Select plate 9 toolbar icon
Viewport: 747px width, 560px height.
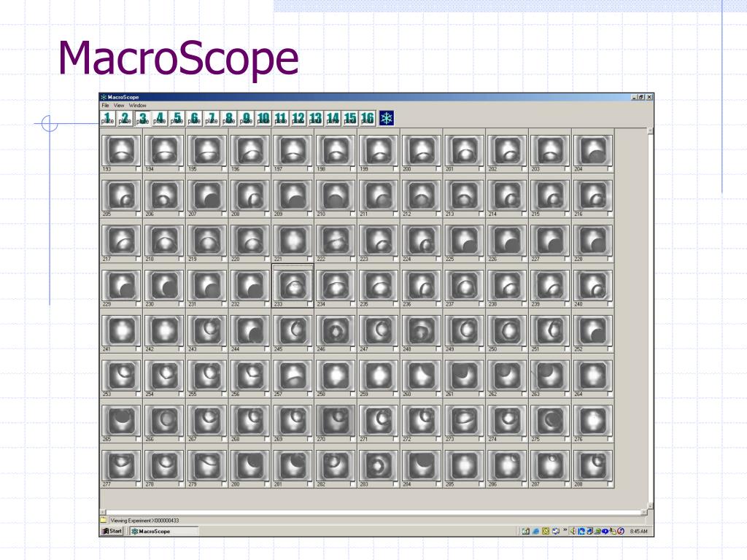tap(247, 118)
